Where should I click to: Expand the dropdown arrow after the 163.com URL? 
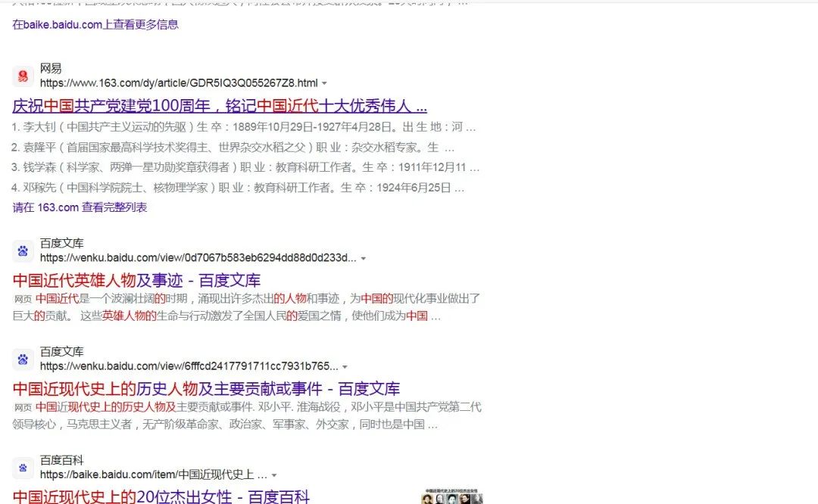point(324,83)
